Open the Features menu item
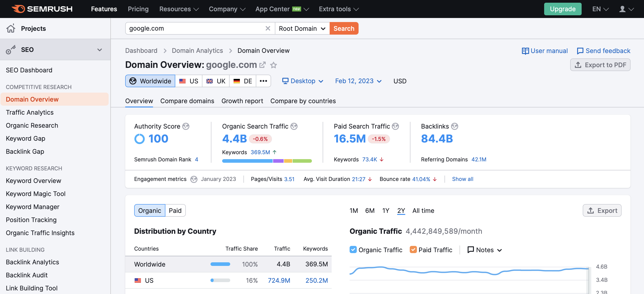Image resolution: width=644 pixels, height=294 pixels. tap(104, 9)
